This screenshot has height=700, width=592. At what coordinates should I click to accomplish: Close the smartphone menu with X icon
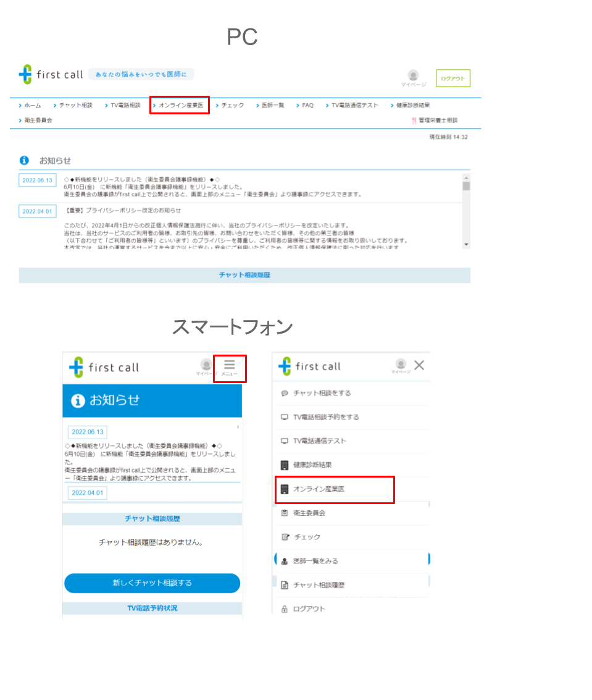coord(419,365)
